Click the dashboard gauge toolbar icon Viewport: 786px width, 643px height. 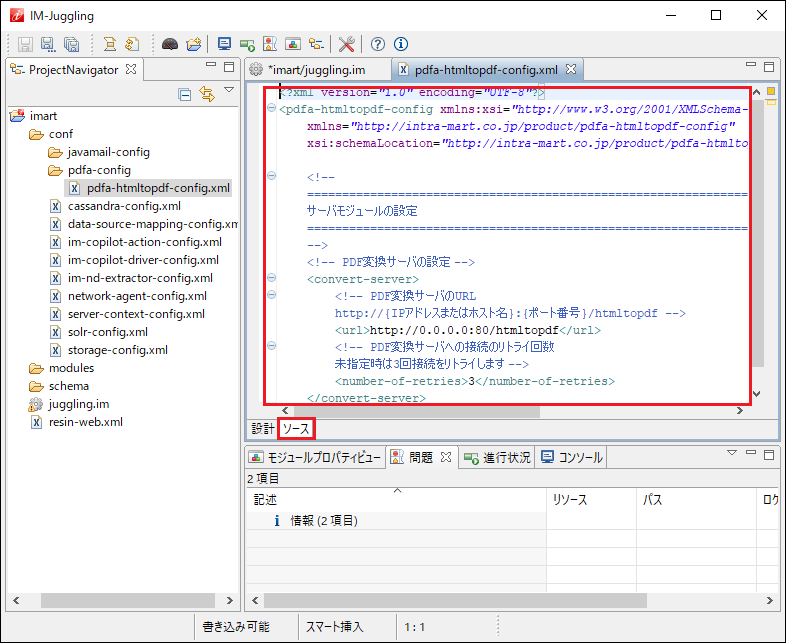(169, 44)
